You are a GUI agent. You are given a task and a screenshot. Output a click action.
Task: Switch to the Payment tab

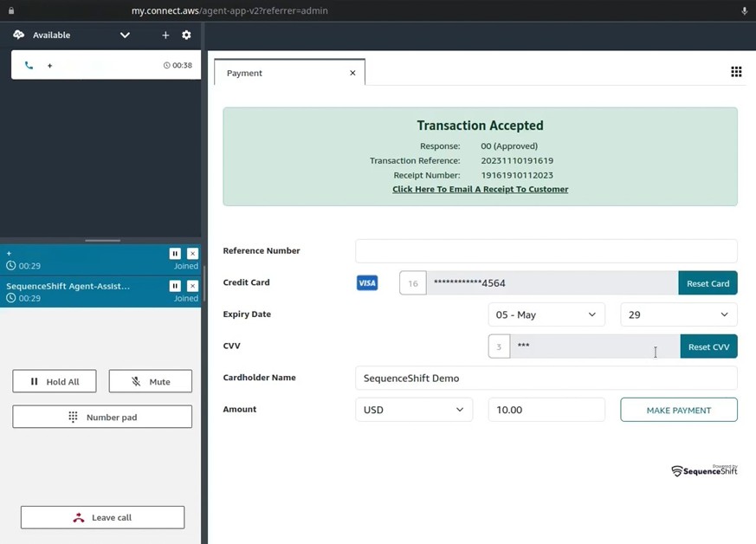click(x=245, y=73)
